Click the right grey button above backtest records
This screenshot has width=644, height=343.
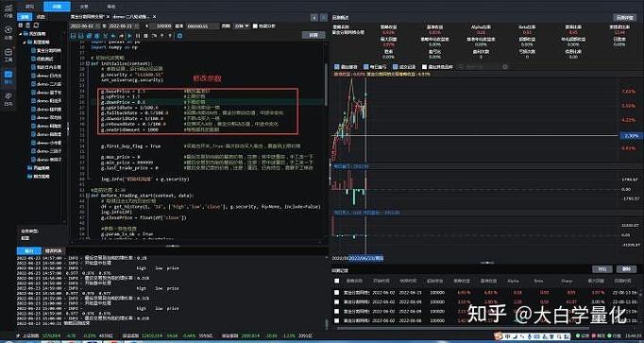626,269
